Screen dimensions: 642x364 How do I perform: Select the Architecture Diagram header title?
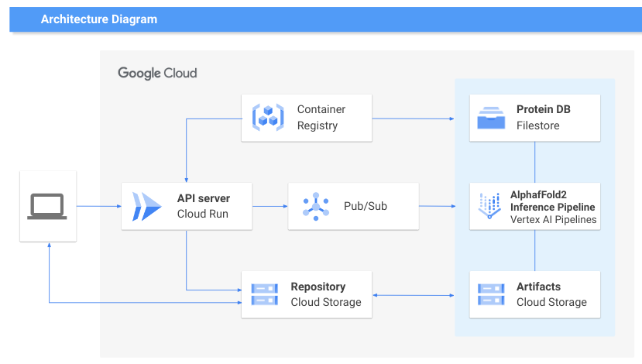click(x=99, y=19)
